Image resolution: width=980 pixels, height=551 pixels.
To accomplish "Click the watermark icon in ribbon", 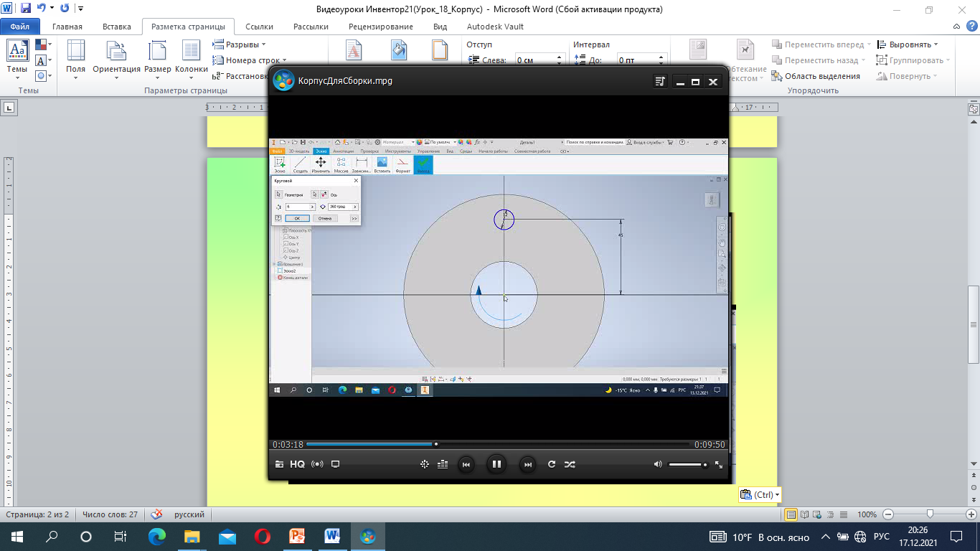I will coord(354,50).
